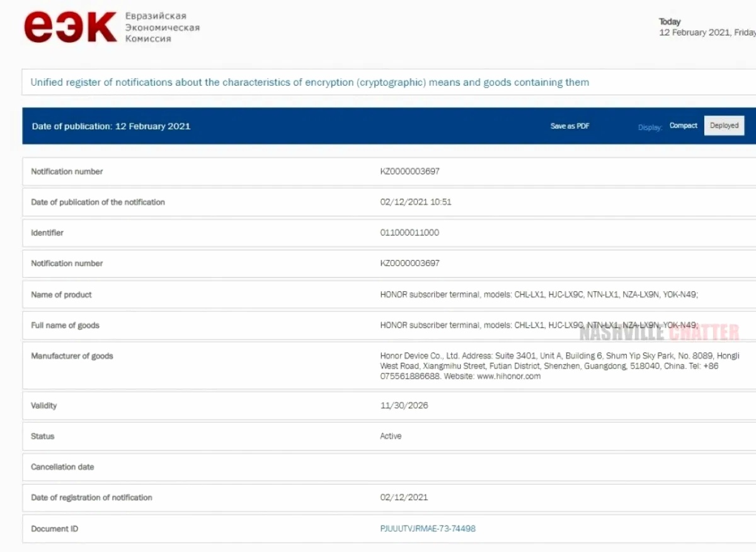
Task: Save the notification as PDF
Action: (x=570, y=126)
